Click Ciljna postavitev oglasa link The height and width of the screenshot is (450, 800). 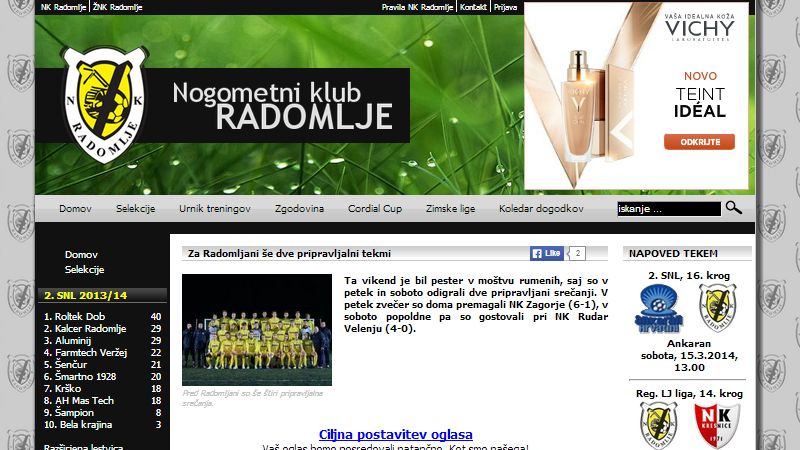(395, 434)
